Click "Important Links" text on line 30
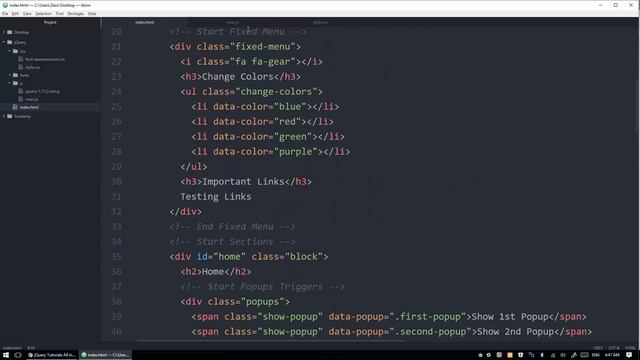The height and width of the screenshot is (360, 640). point(243,182)
